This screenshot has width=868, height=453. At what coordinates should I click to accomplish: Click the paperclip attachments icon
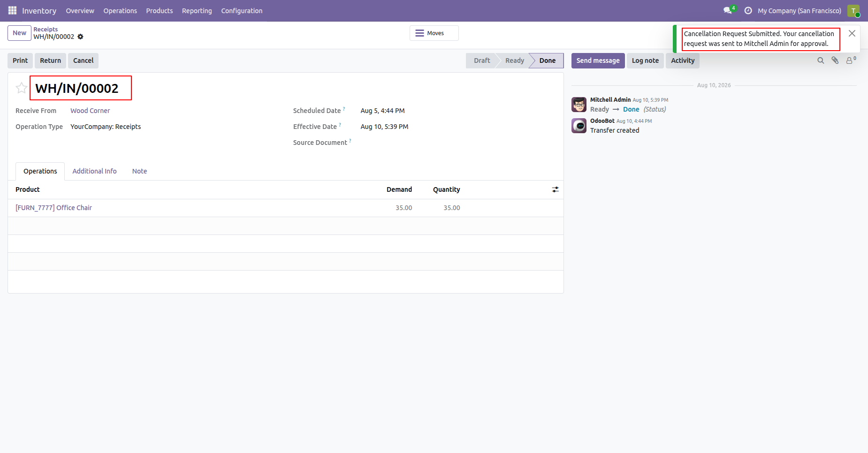pos(835,60)
